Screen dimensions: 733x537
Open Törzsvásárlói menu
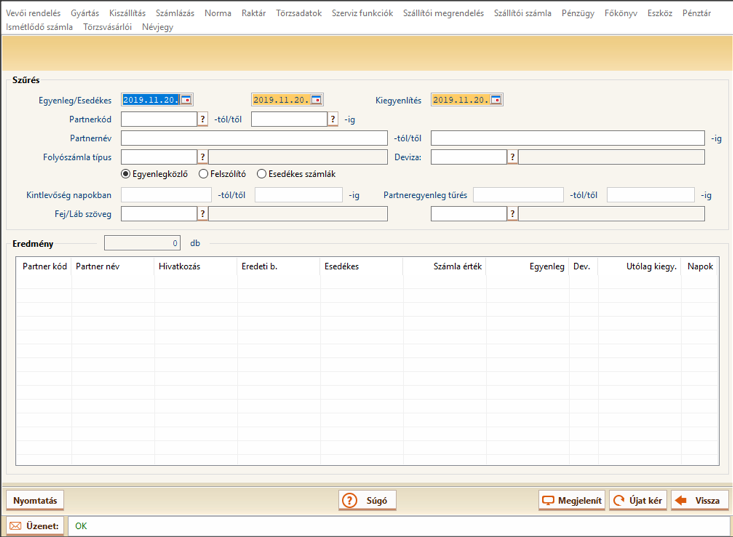[x=108, y=27]
